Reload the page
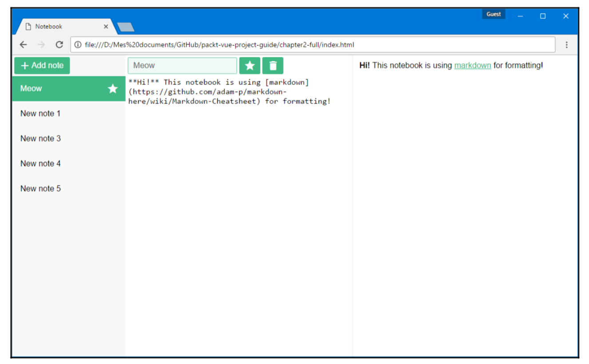Viewport: 589px width, 364px height. [59, 45]
